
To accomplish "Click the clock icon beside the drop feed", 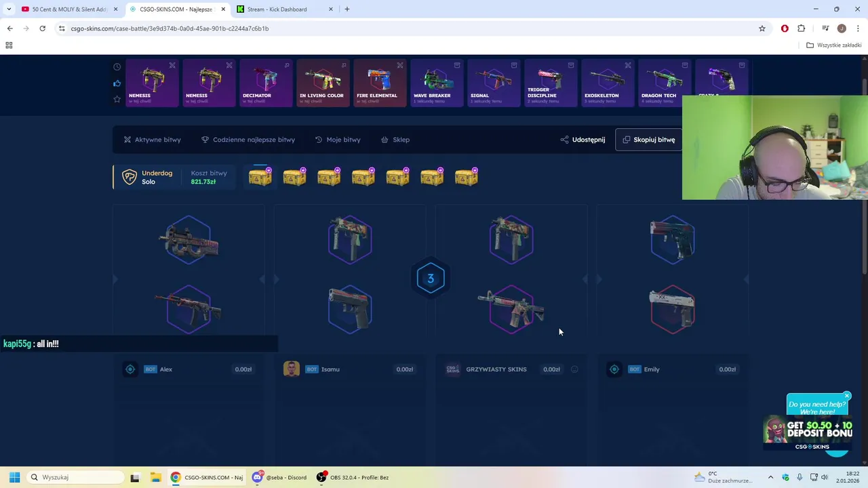I will [117, 67].
